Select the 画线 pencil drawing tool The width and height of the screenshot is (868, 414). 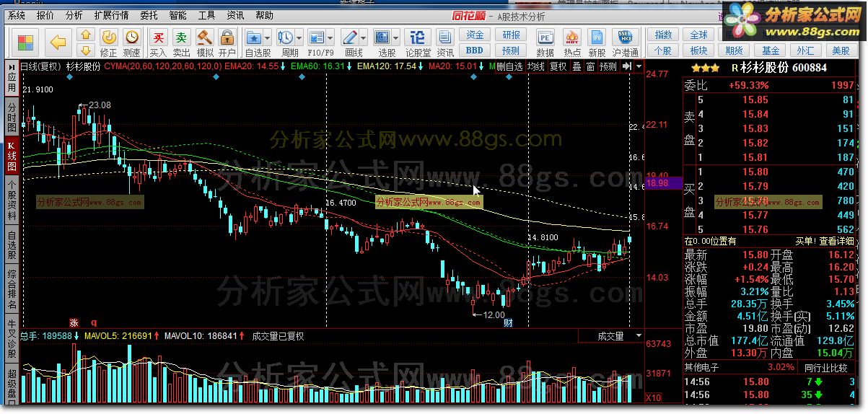point(350,37)
